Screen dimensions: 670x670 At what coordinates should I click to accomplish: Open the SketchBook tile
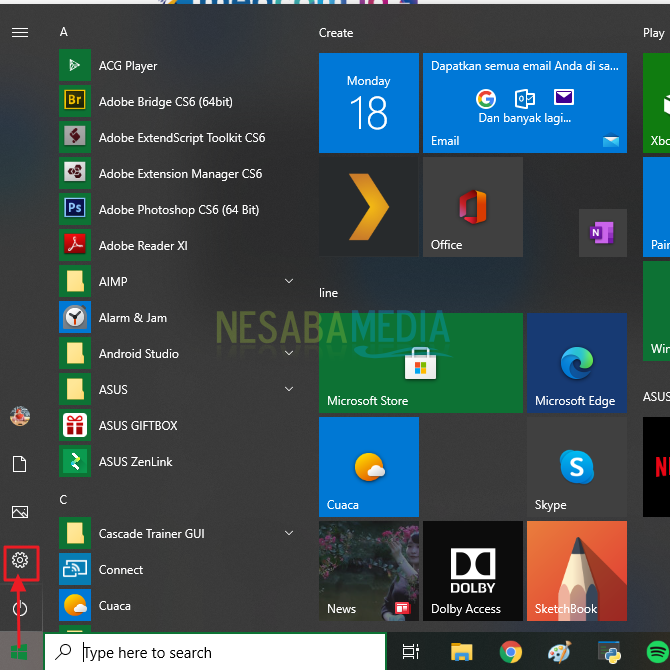coord(577,571)
